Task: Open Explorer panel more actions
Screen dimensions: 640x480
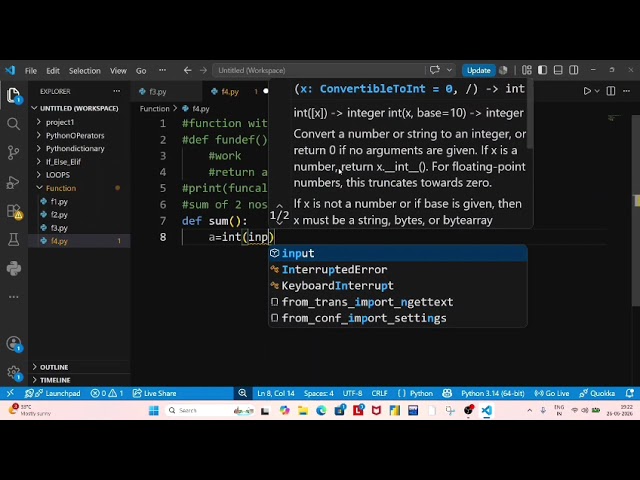Action: [x=117, y=91]
